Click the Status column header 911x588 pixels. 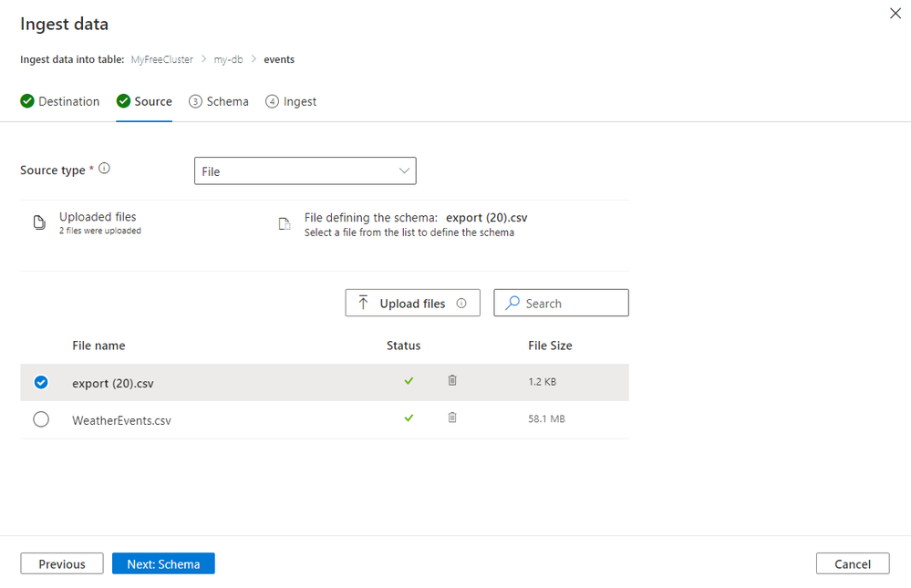pos(404,346)
